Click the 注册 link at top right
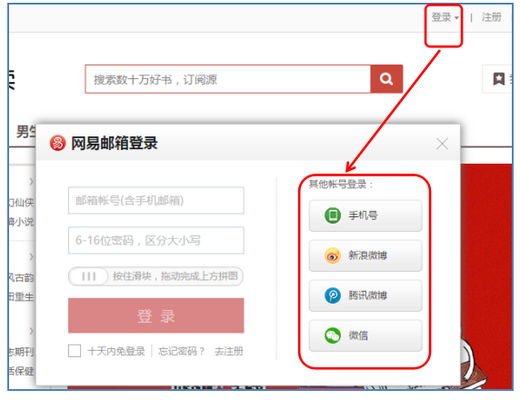This screenshot has height=400, width=520. [x=491, y=17]
